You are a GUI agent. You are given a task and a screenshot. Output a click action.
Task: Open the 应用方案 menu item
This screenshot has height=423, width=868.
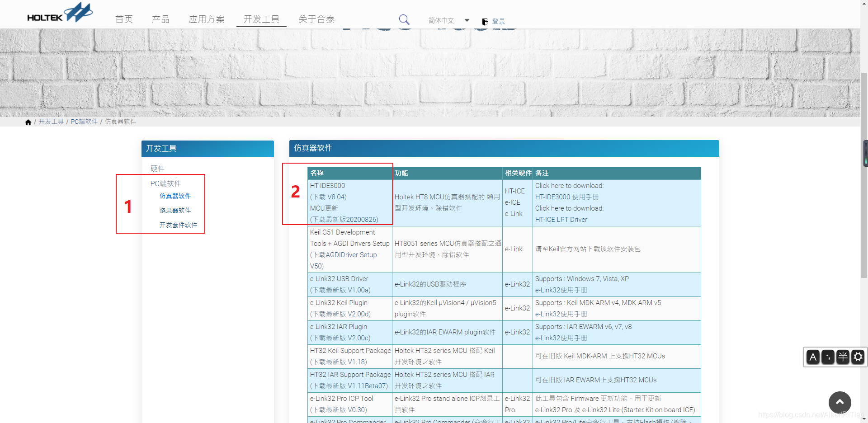click(x=207, y=19)
